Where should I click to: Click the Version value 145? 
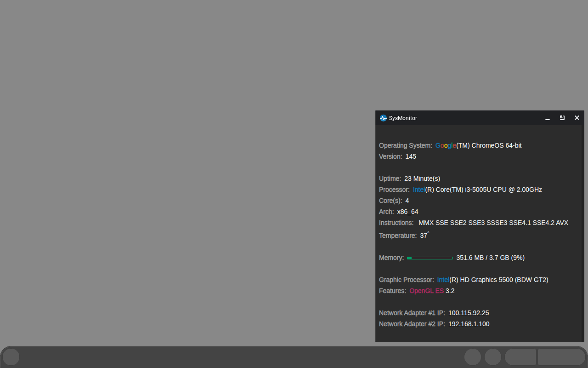click(x=411, y=156)
